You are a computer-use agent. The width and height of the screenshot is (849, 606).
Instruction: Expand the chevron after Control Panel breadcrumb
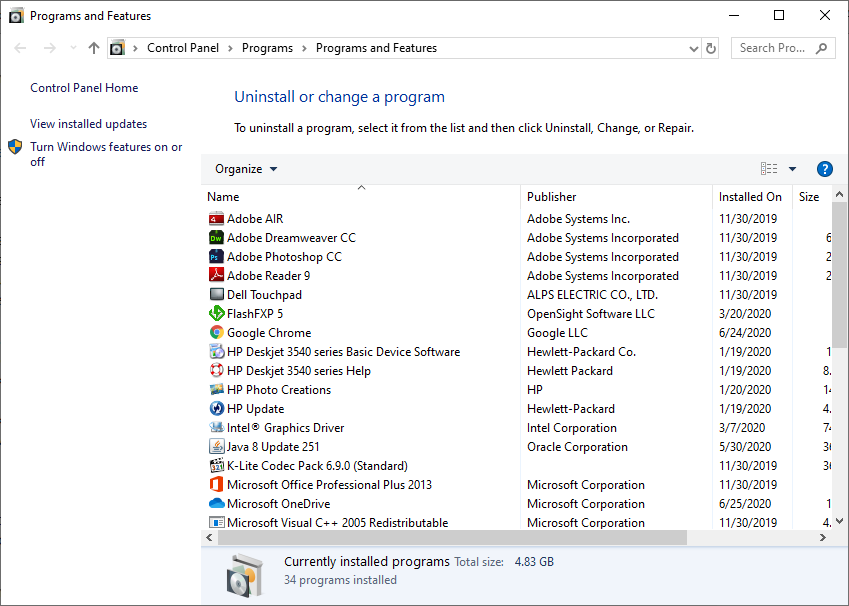[230, 48]
